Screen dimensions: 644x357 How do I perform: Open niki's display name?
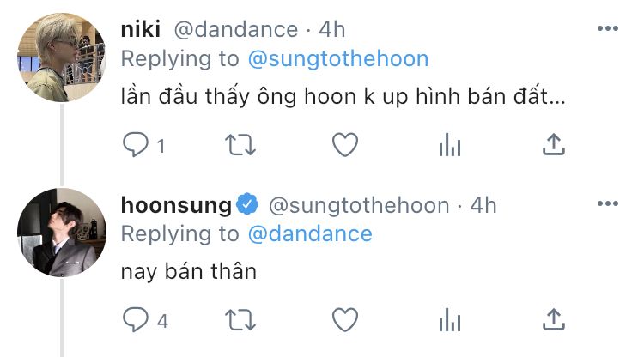141,29
